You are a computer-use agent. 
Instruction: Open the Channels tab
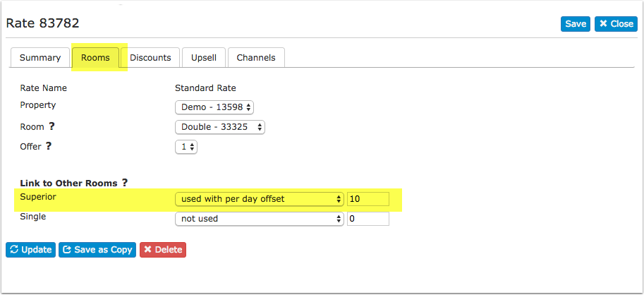click(256, 58)
